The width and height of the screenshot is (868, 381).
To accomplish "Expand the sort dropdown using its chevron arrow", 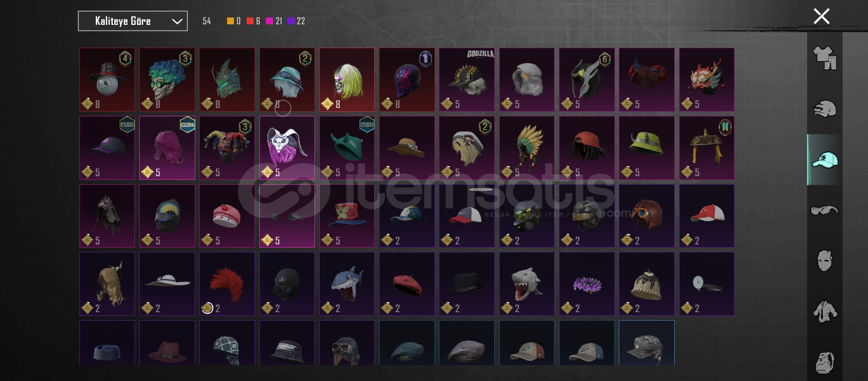I will click(x=177, y=21).
